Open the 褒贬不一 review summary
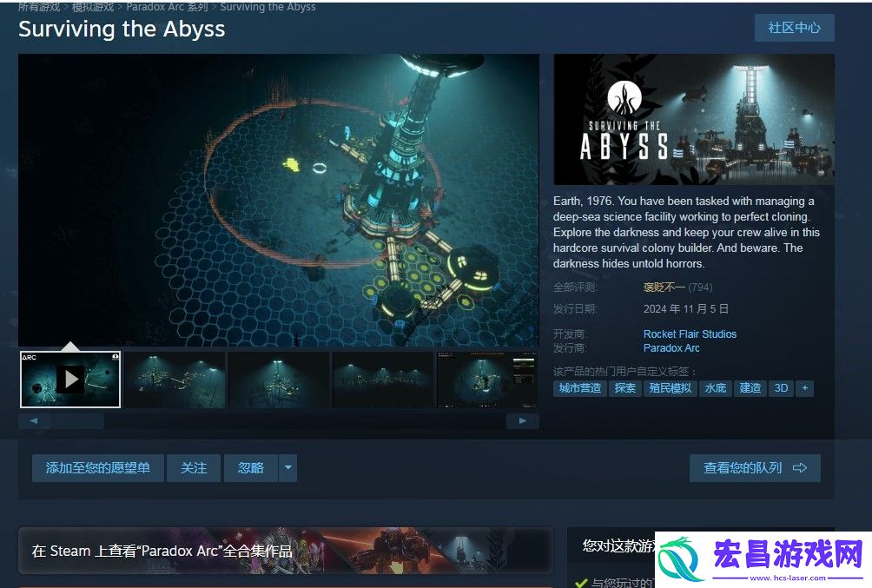872x588 pixels. (x=664, y=287)
